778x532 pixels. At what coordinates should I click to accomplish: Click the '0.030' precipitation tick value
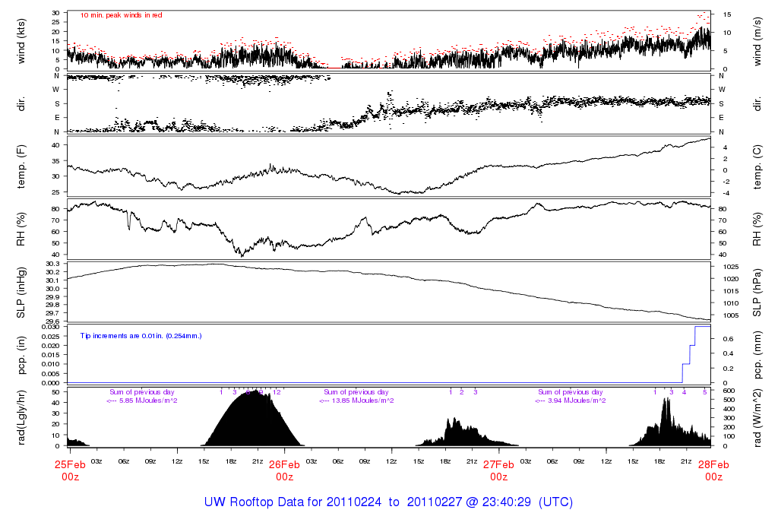point(50,327)
